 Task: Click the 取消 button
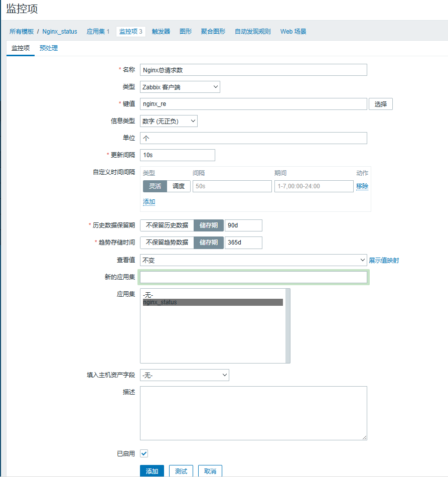click(210, 471)
